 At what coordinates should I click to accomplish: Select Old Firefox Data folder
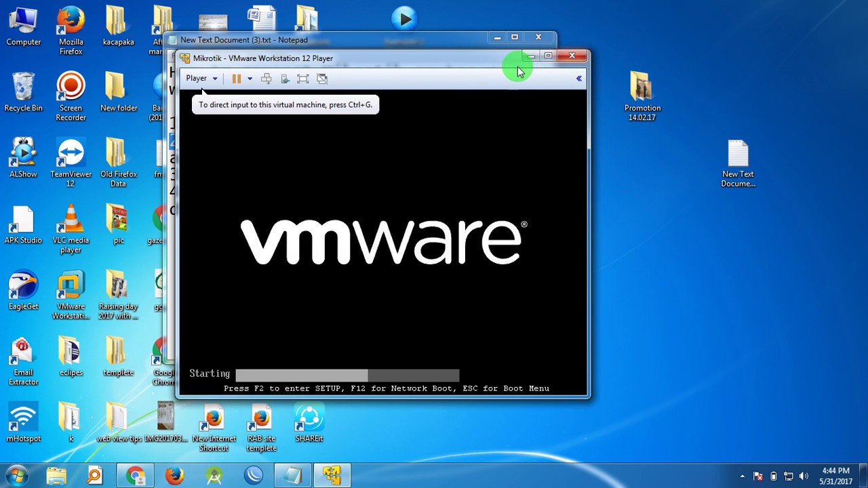pyautogui.click(x=118, y=163)
